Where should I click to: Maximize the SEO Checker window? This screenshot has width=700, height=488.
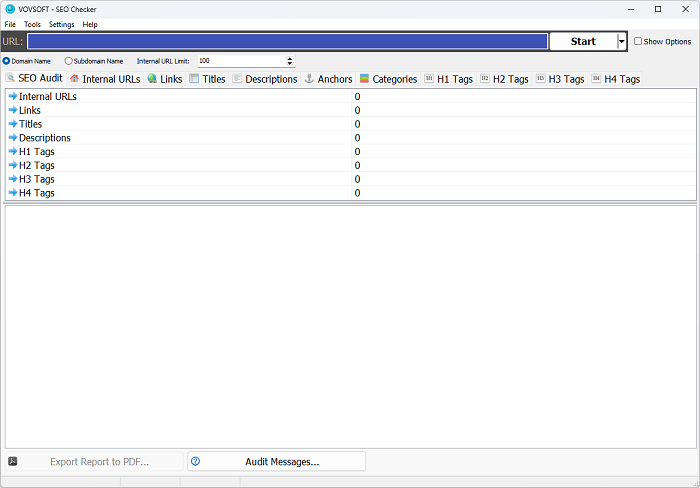click(x=658, y=9)
